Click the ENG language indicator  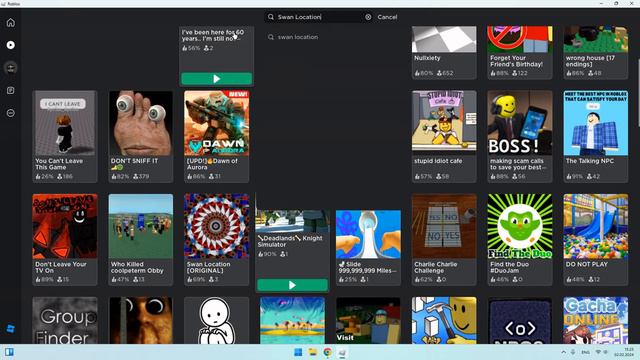[585, 352]
